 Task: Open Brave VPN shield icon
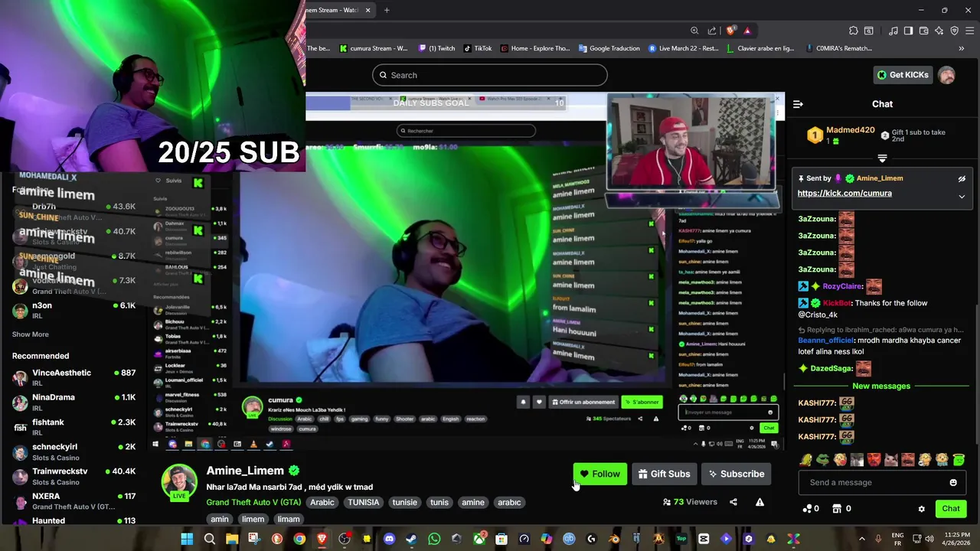point(954,31)
